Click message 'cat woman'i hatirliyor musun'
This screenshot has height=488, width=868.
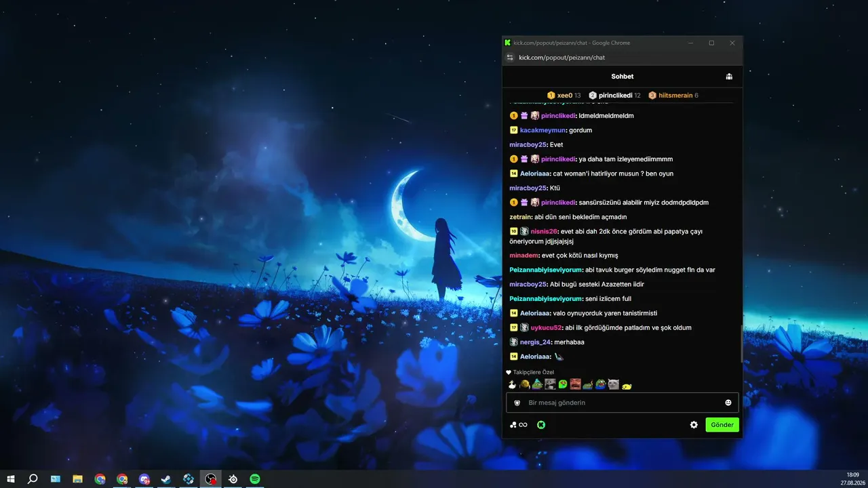pyautogui.click(x=613, y=174)
